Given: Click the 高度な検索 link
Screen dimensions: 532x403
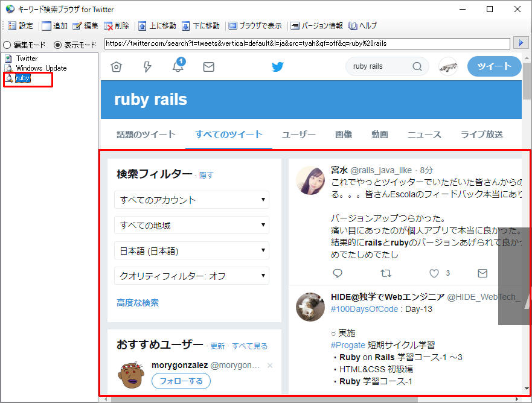Looking at the screenshot, I should [x=138, y=303].
